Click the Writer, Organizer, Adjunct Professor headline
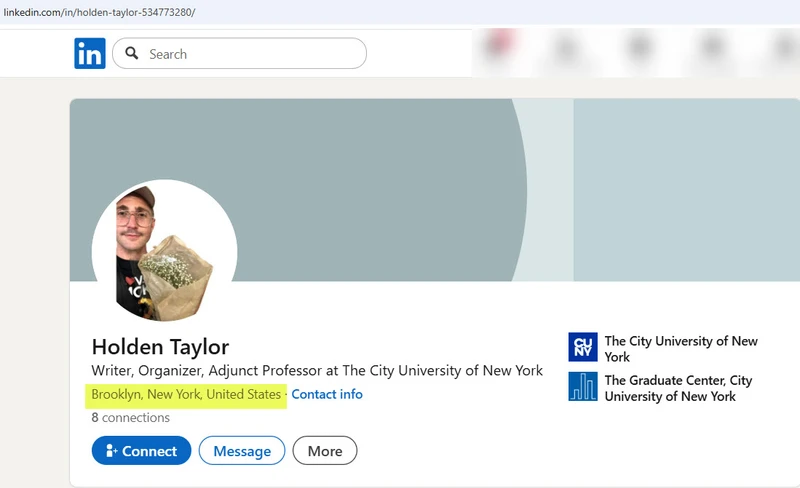 pos(317,371)
